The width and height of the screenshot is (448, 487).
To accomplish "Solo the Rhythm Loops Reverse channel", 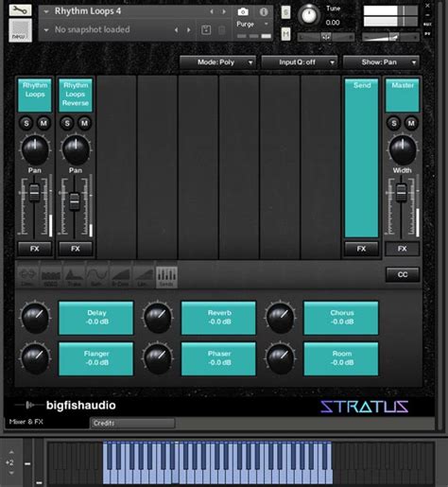I will (67, 123).
